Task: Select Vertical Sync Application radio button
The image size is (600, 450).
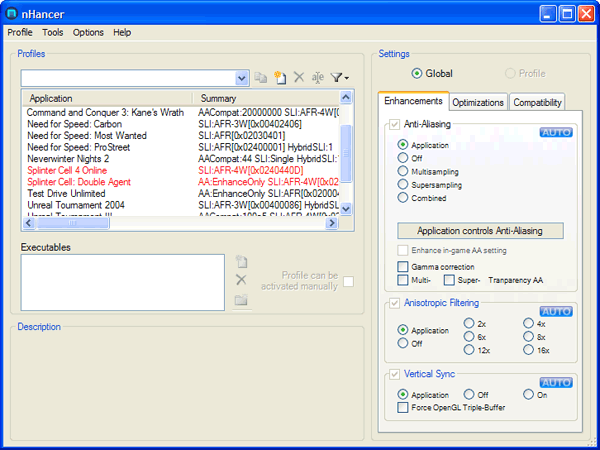Action: click(x=403, y=394)
